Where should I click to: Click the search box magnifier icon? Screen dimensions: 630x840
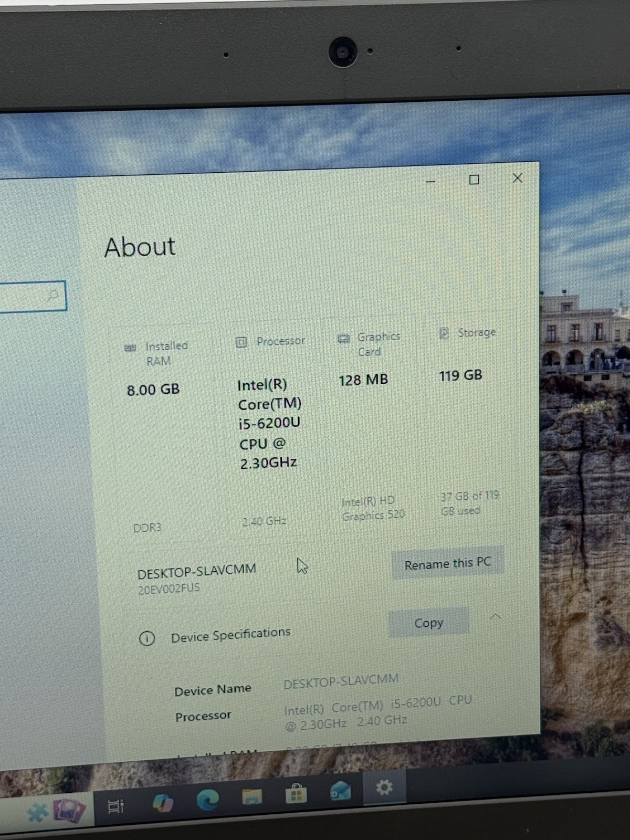[x=52, y=296]
